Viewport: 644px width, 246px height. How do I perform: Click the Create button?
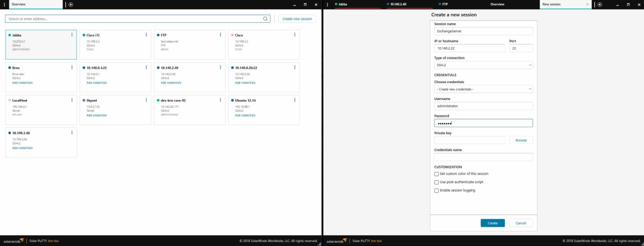(492, 223)
